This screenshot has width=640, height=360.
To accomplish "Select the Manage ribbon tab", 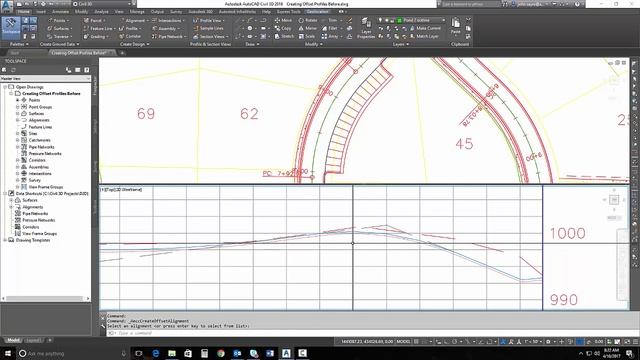I will point(137,12).
